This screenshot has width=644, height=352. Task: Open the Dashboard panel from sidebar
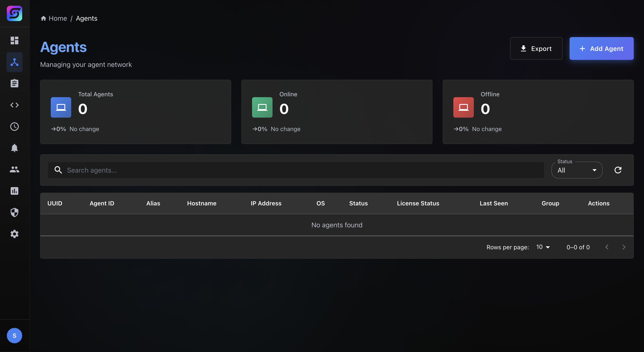15,40
